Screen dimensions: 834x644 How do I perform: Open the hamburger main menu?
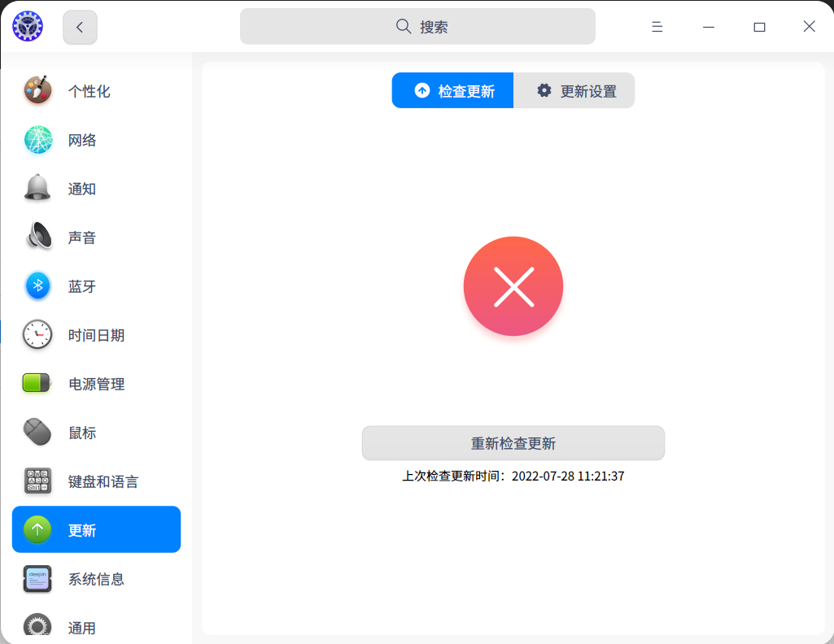pos(657,27)
